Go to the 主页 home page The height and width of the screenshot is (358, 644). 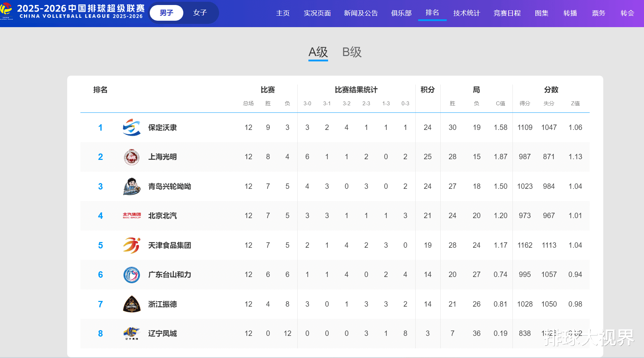283,13
